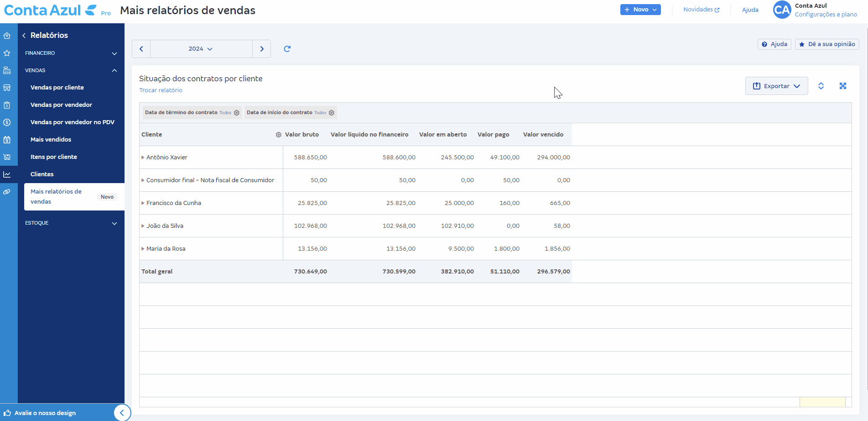Screen dimensions: 868x421
Task: Click Data de início do contrato filter
Action: (291, 113)
